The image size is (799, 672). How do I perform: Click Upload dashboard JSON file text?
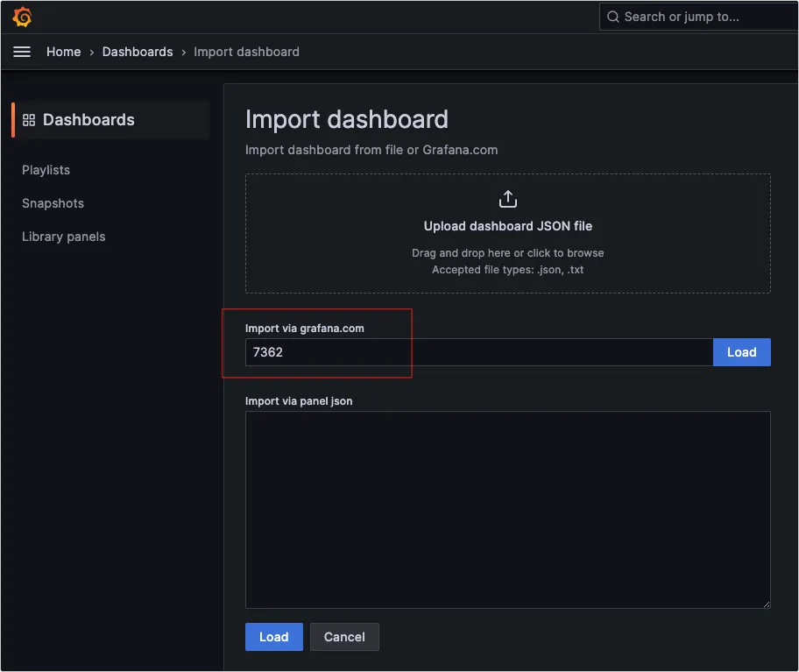click(x=508, y=226)
